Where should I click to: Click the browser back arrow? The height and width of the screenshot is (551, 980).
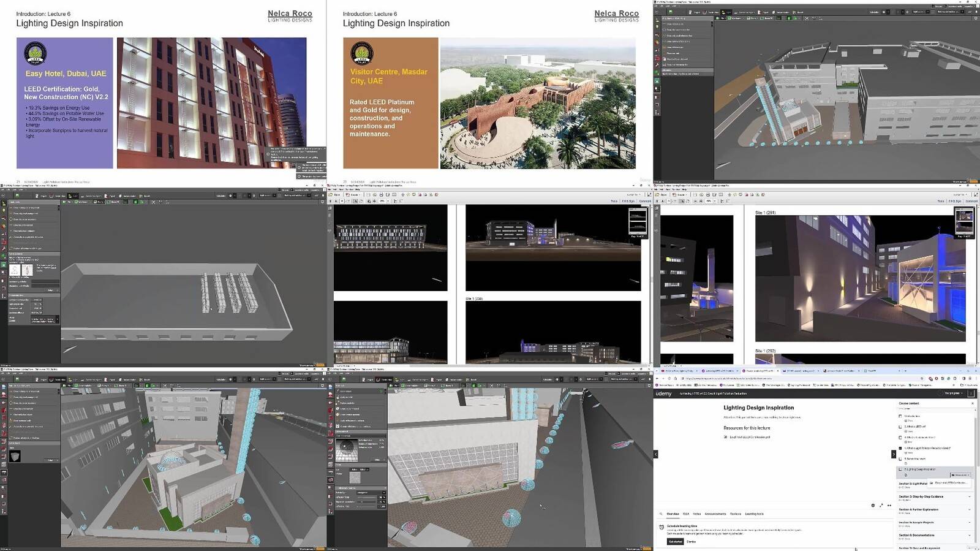click(657, 378)
